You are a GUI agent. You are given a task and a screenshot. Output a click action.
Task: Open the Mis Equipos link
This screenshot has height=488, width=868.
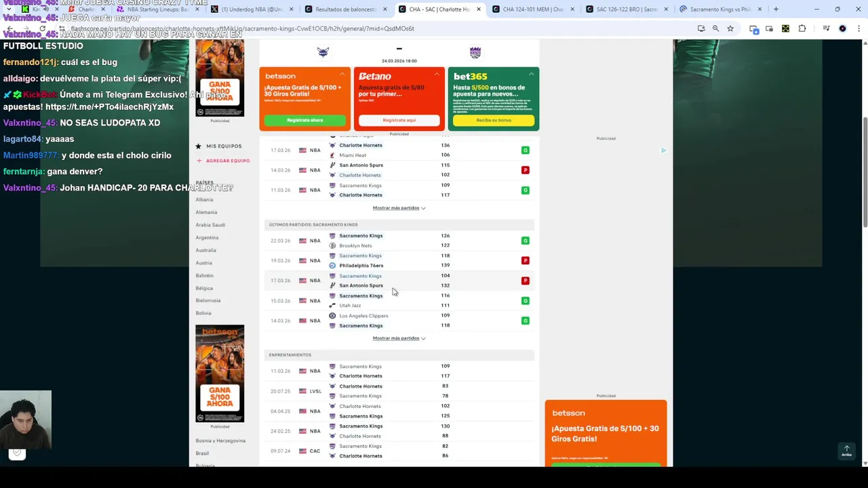point(224,146)
